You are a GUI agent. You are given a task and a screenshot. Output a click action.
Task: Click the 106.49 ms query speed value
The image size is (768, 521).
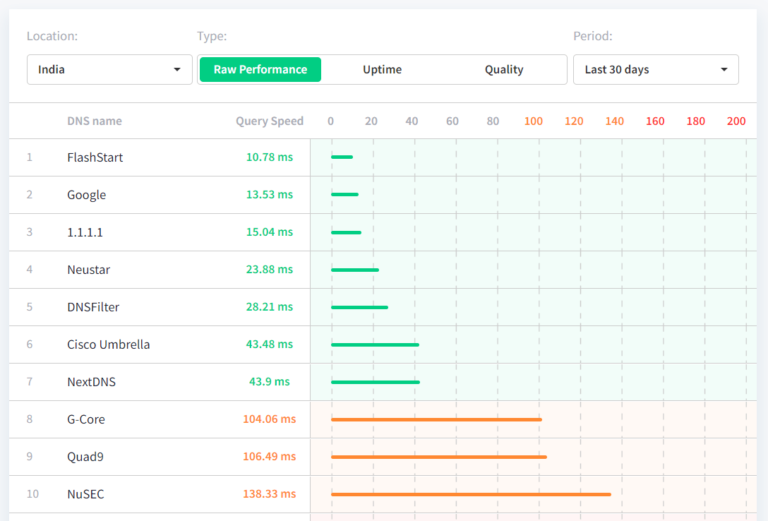coord(269,456)
